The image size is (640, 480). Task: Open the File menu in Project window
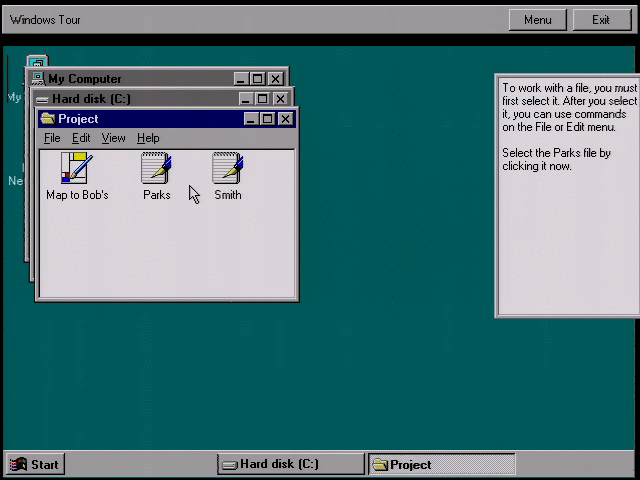point(52,138)
